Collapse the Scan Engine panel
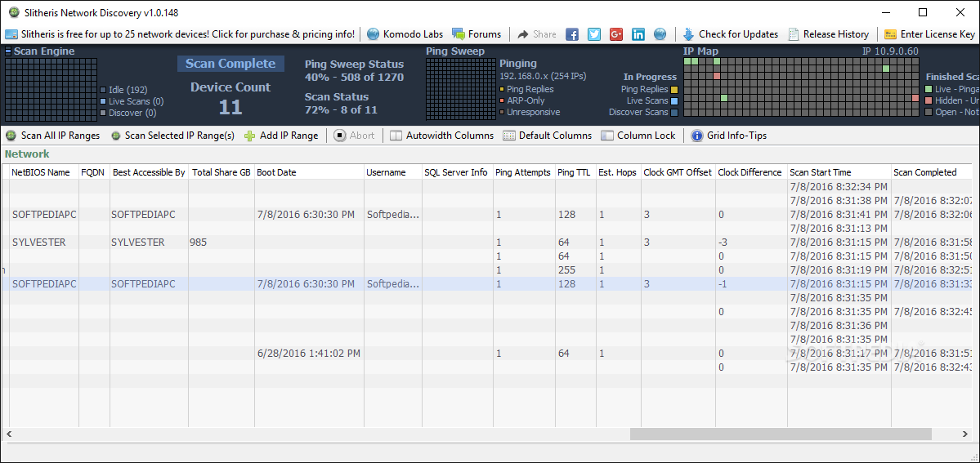 click(x=9, y=52)
